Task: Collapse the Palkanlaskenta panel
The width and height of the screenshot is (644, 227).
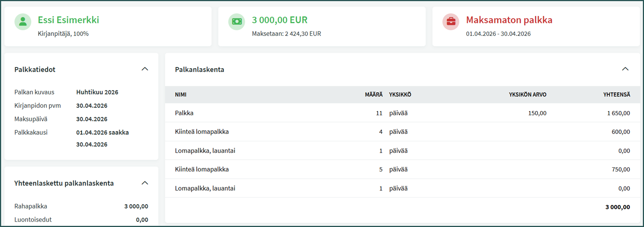Action: point(625,69)
